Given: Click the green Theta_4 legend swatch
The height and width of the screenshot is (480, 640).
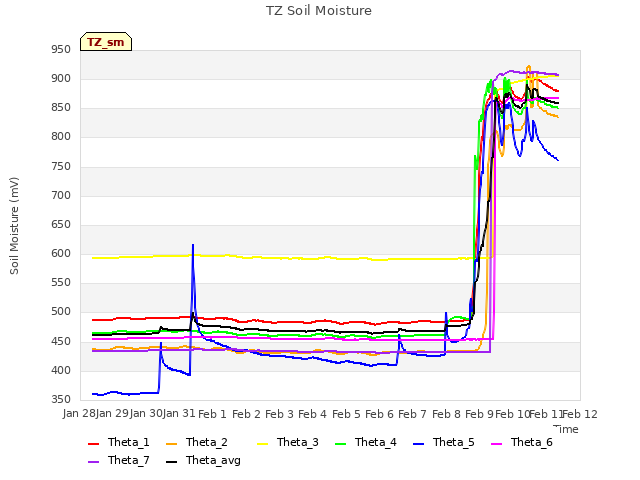Looking at the screenshot, I should [340, 444].
